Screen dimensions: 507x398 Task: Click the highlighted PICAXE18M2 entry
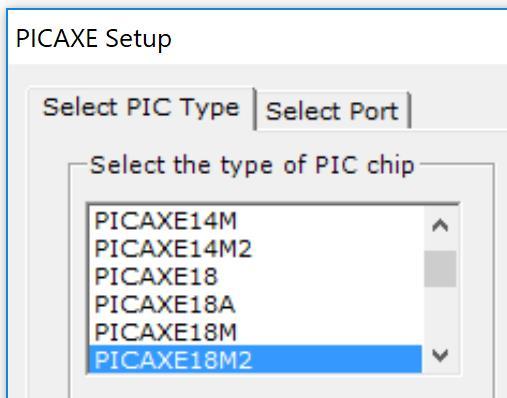(x=255, y=359)
